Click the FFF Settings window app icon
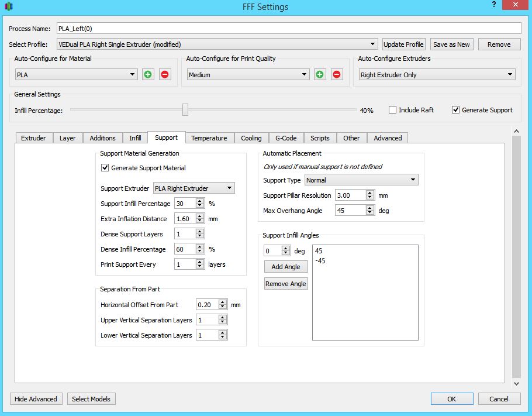The width and height of the screenshot is (532, 416). [x=8, y=7]
